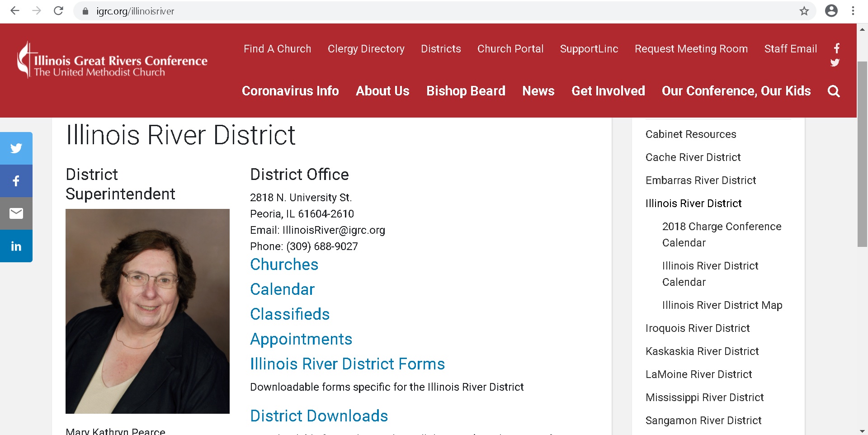Open the Appointments link

pos(301,339)
